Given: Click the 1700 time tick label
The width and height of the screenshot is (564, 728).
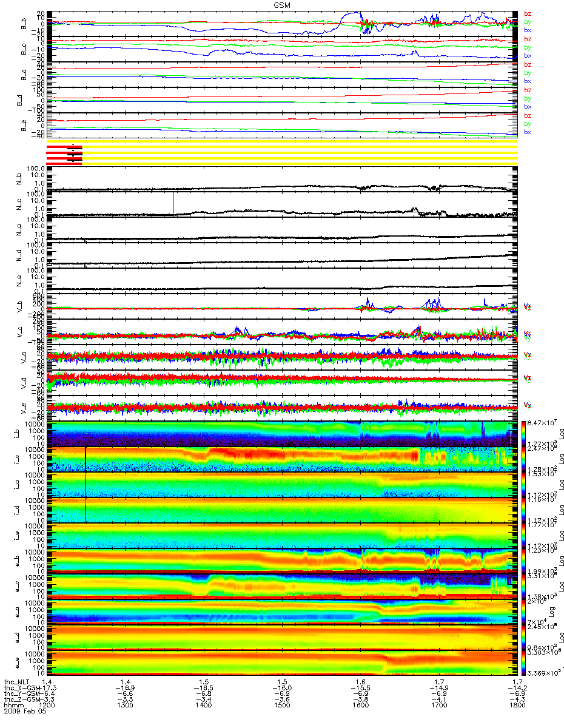Looking at the screenshot, I should click(x=438, y=706).
